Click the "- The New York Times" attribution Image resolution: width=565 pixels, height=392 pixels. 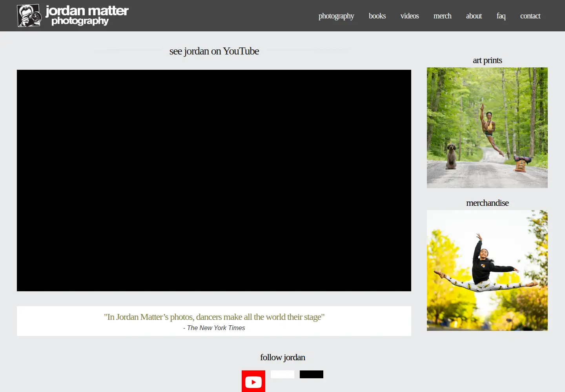coord(214,328)
